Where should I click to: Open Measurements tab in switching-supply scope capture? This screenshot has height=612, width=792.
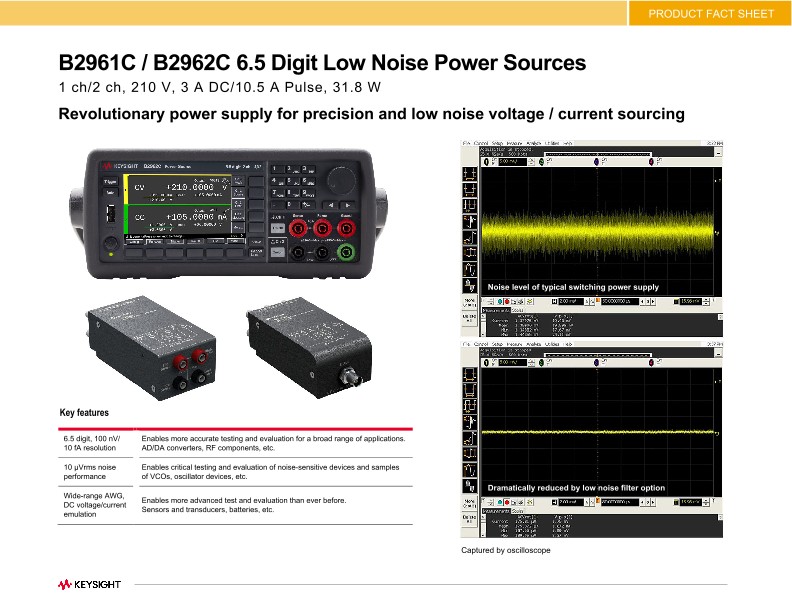497,311
